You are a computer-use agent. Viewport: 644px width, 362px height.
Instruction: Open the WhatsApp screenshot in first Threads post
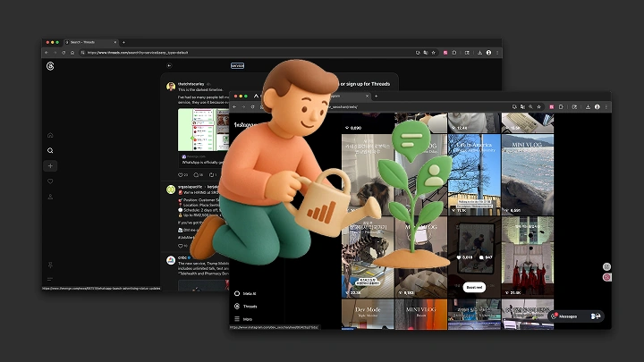coord(203,130)
